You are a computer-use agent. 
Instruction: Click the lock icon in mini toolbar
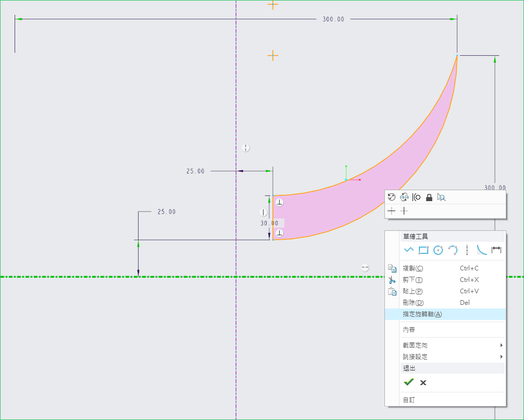(429, 197)
